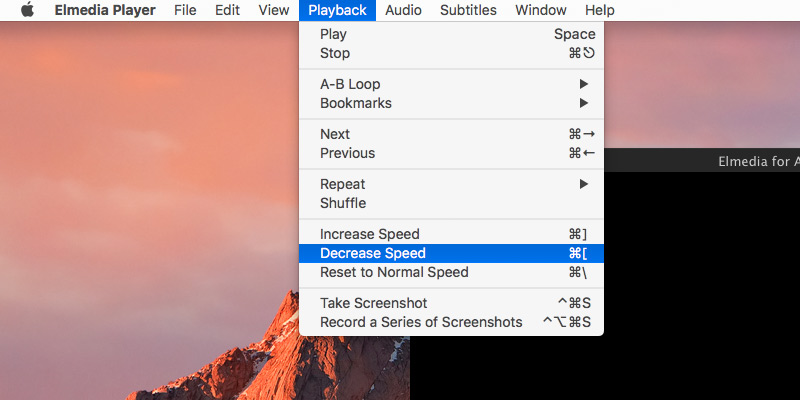Expand the Repeat submenu
Viewport: 800px width, 400px height.
[x=451, y=184]
